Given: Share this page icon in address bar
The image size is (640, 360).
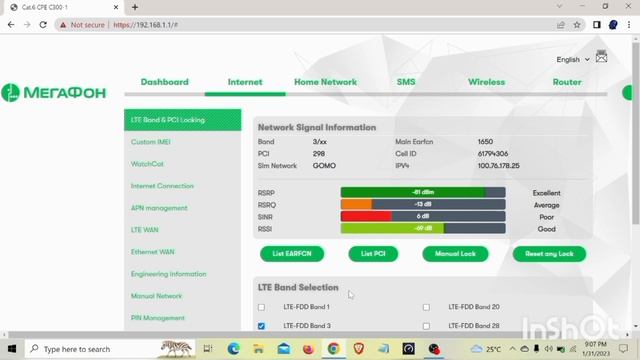Looking at the screenshot, I should click(561, 25).
